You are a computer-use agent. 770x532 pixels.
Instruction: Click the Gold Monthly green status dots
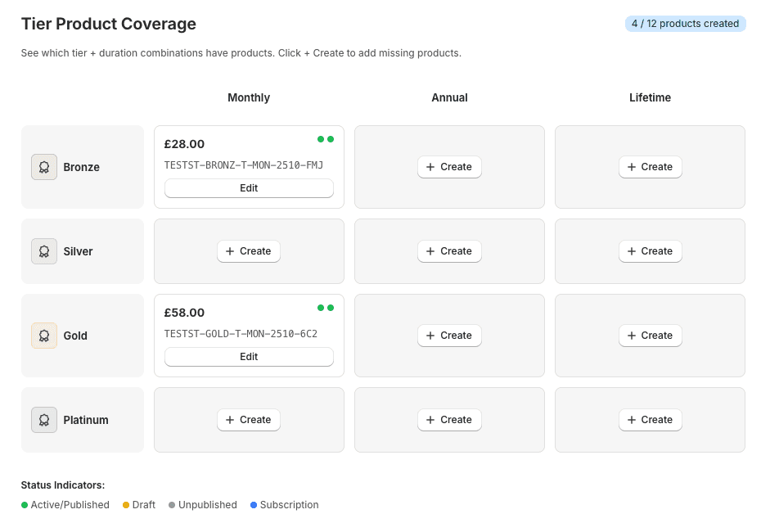click(x=326, y=308)
